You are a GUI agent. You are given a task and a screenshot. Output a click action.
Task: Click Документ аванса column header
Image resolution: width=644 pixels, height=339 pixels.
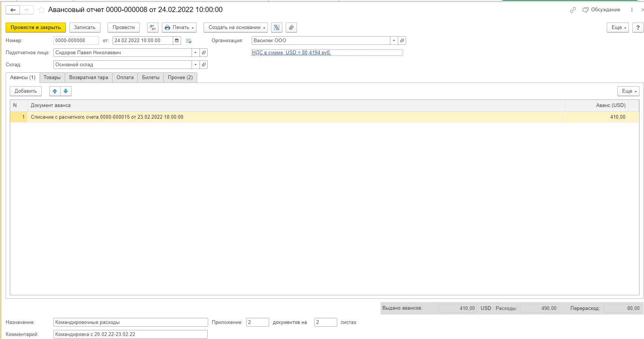click(x=296, y=105)
